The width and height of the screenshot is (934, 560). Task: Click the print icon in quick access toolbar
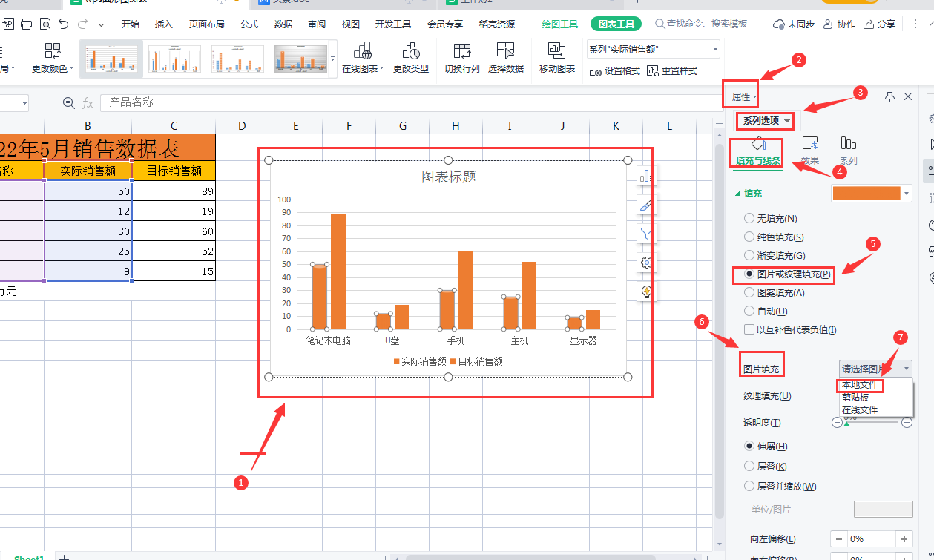[x=27, y=24]
